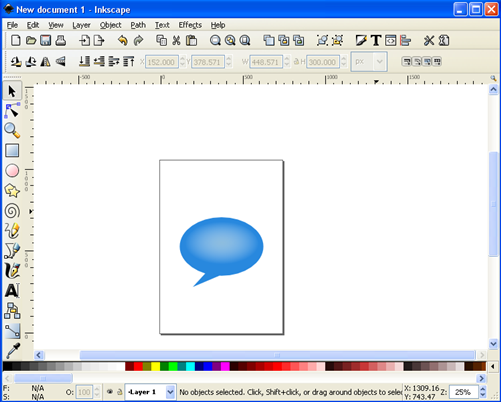Select the Text tool in toolbox

12,291
